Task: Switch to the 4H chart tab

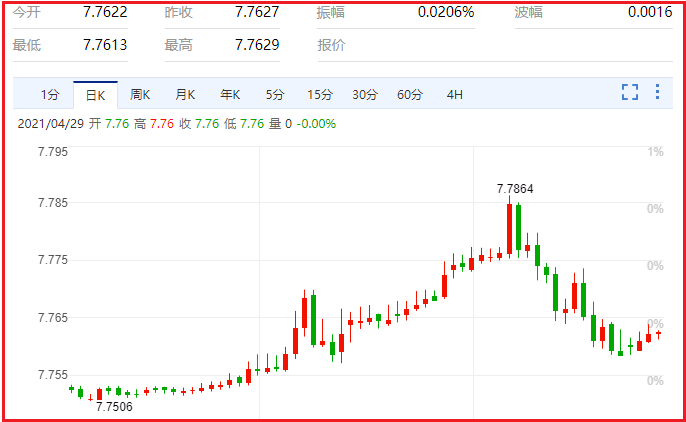Action: click(455, 95)
